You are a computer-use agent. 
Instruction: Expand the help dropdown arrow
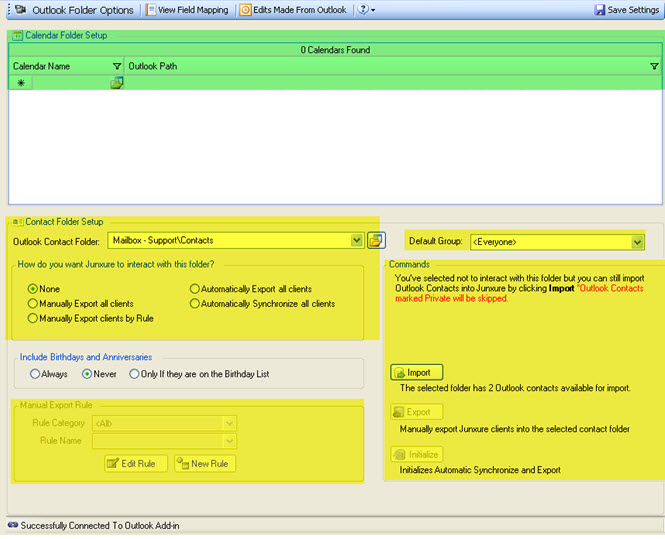coord(373,10)
